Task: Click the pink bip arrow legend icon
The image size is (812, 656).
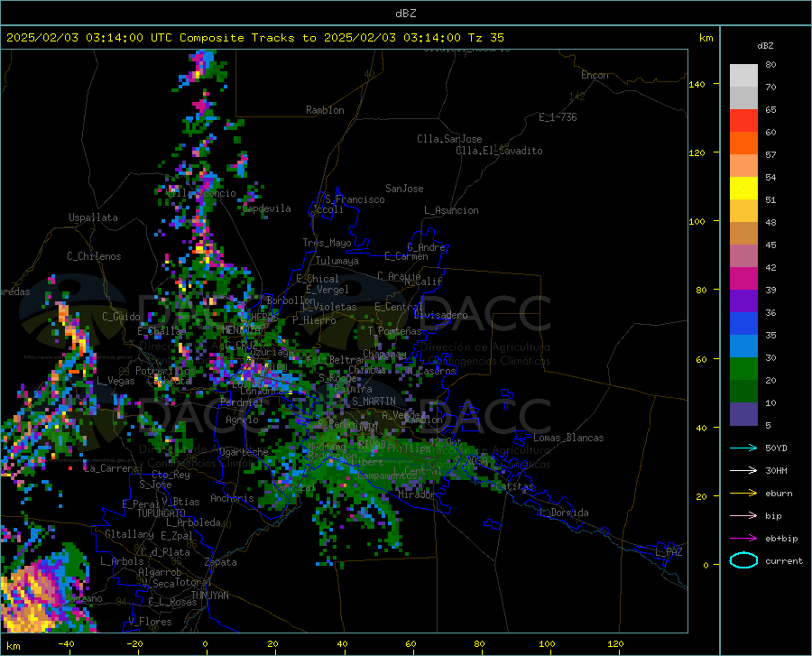Action: click(x=743, y=516)
